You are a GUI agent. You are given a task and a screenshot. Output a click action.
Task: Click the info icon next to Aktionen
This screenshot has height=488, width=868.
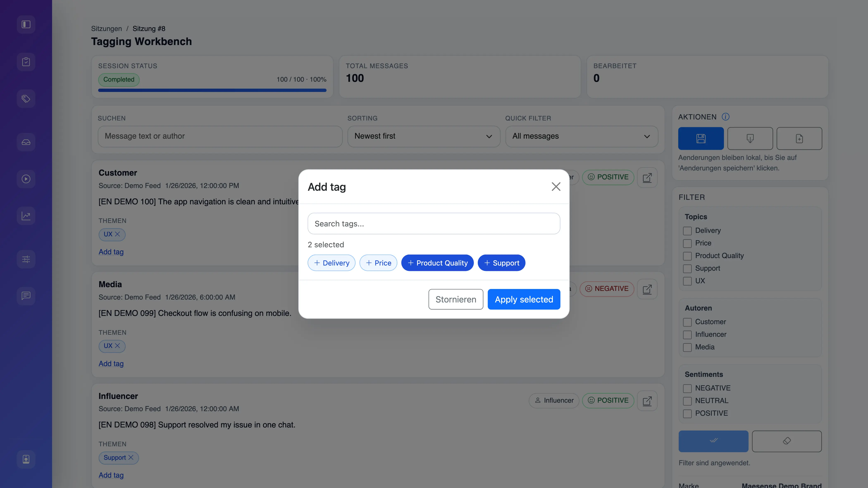point(725,117)
